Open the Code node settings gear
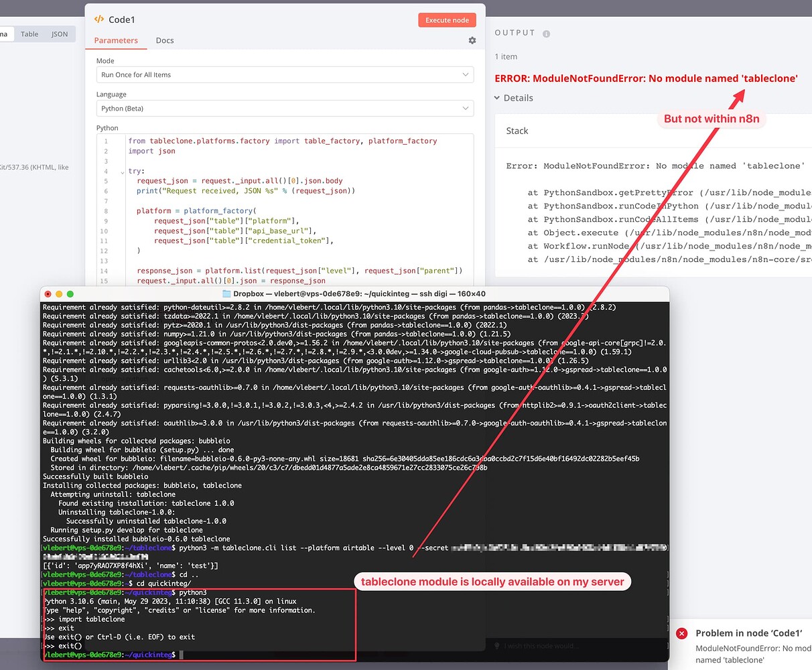Viewport: 812px width, 670px height. pos(472,40)
